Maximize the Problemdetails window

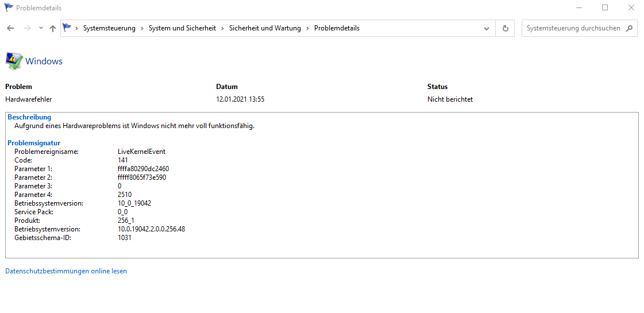605,7
